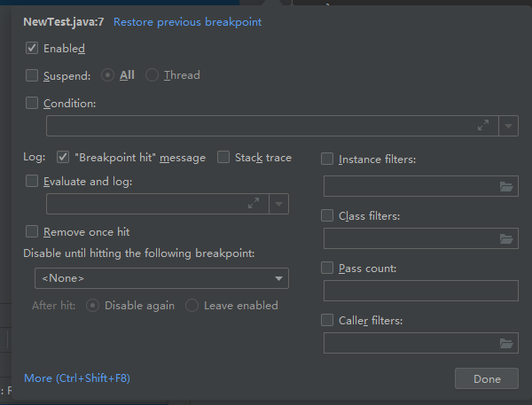Enable the Class filters checkbox
Screen dimensions: 532x405
(x=327, y=215)
